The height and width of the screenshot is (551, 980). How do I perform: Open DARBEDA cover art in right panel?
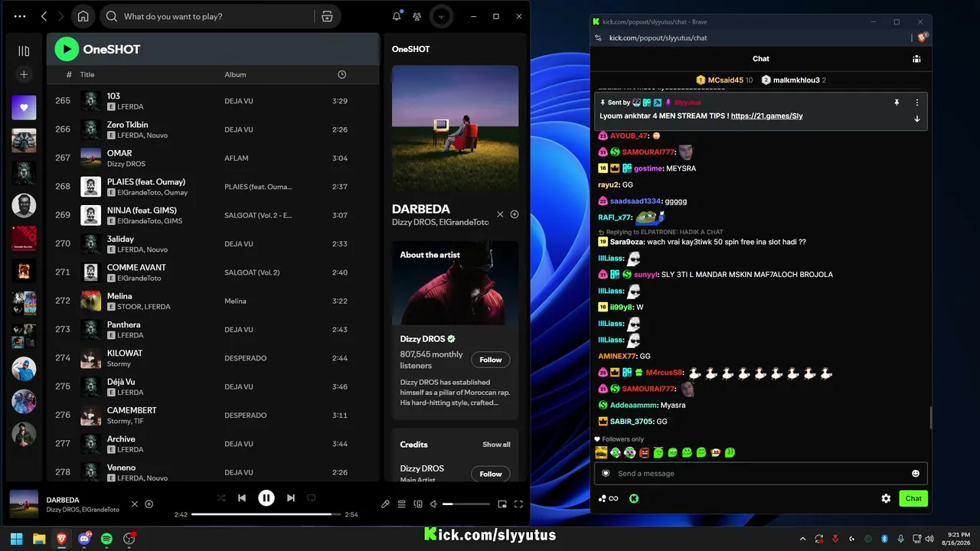[x=455, y=128]
